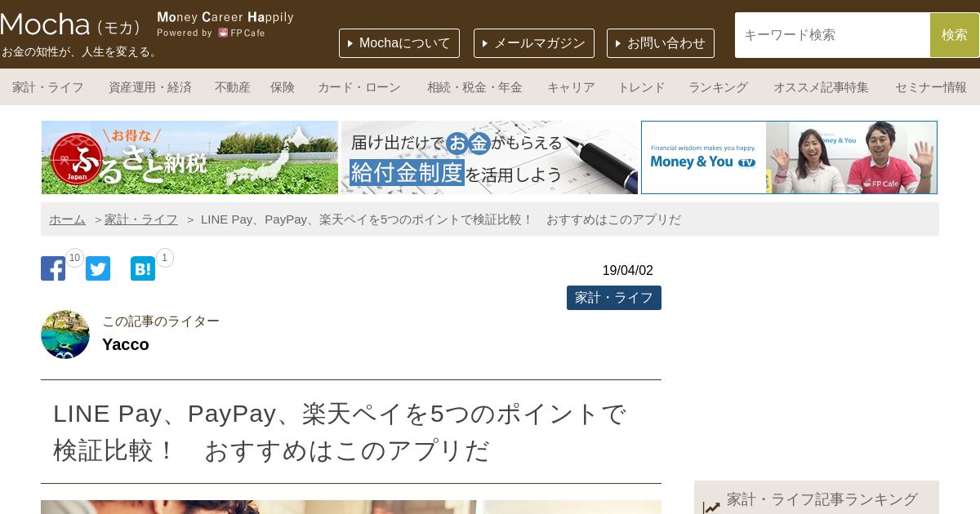Click the この記事のライター label

point(161,321)
